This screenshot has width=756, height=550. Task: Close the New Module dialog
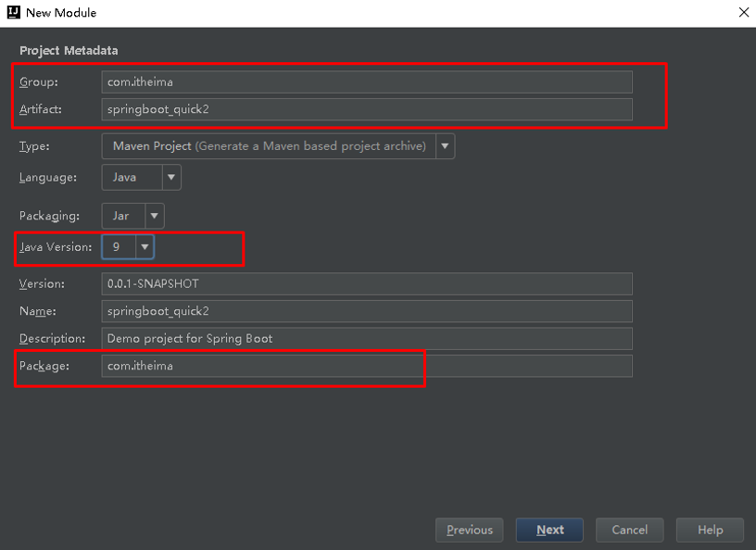(744, 13)
